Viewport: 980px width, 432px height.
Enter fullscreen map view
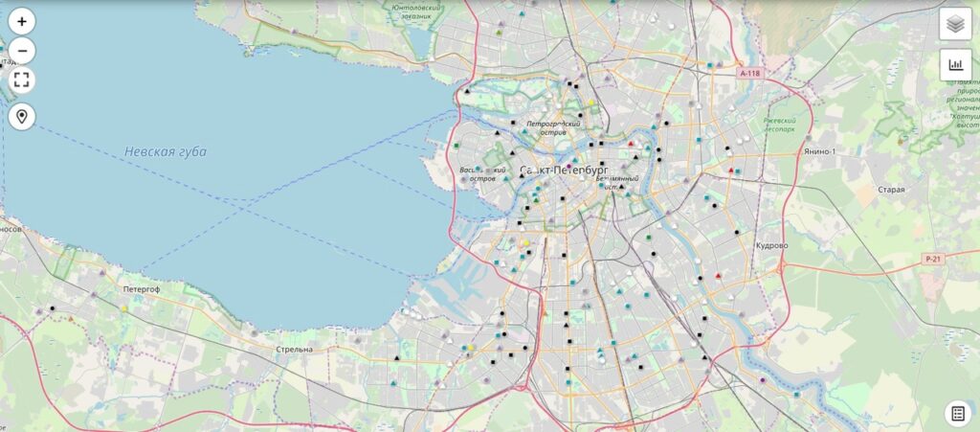click(22, 80)
